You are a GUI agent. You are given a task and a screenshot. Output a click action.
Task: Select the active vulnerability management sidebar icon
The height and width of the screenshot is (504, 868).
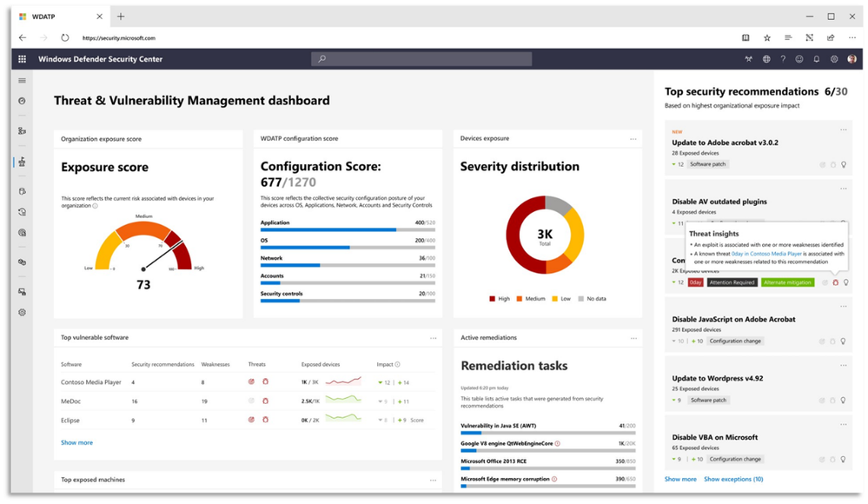(22, 162)
